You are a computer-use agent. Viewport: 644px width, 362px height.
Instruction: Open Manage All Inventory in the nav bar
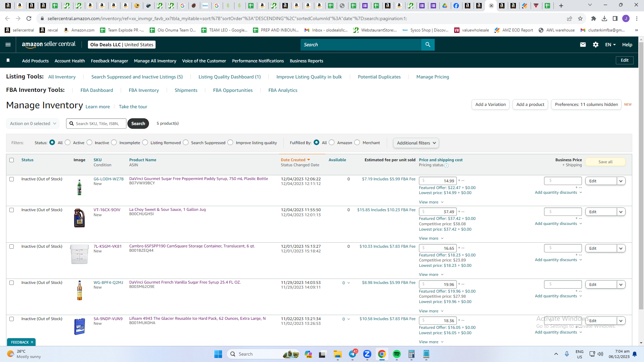coord(155,61)
